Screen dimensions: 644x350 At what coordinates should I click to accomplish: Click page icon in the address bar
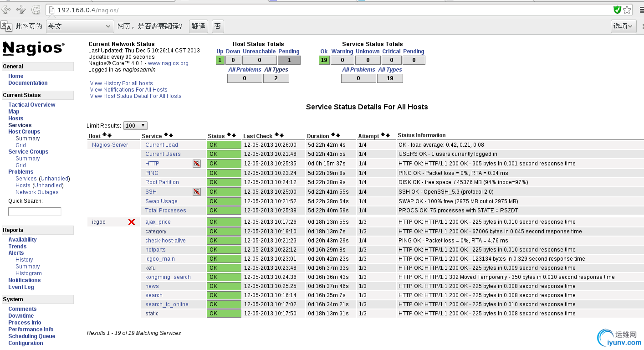pyautogui.click(x=51, y=10)
